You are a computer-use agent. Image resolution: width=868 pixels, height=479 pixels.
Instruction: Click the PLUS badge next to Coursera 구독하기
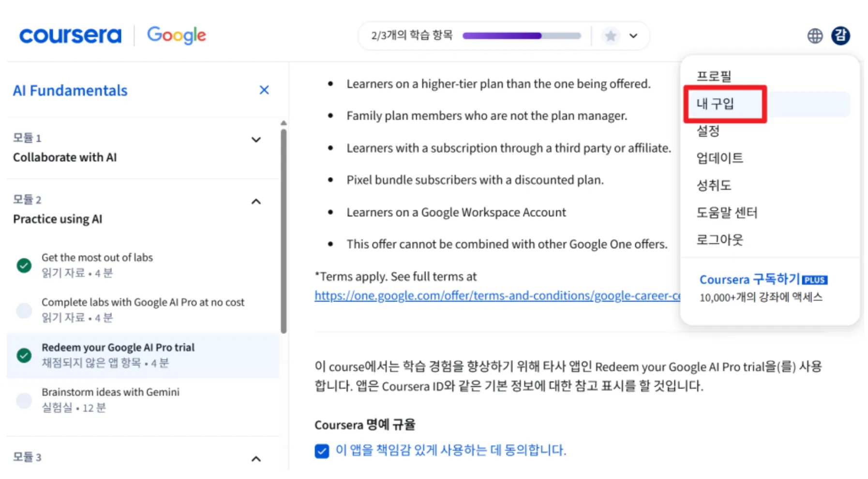816,279
